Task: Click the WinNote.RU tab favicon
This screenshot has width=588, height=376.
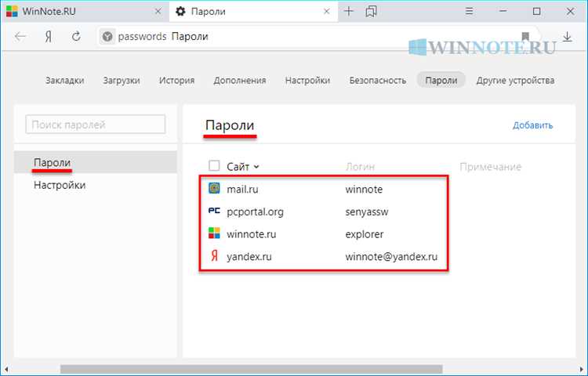Action: coord(12,12)
